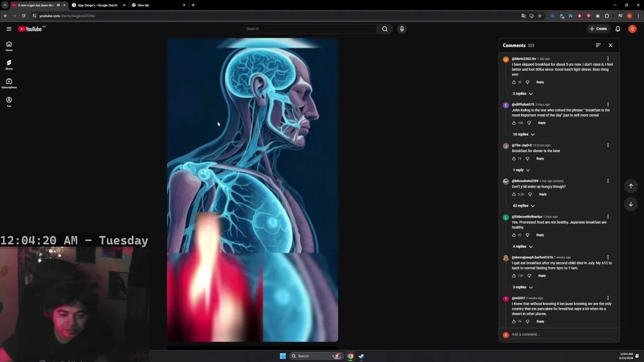The height and width of the screenshot is (362, 644).
Task: Open the YouTube account avatar menu
Action: [x=632, y=29]
